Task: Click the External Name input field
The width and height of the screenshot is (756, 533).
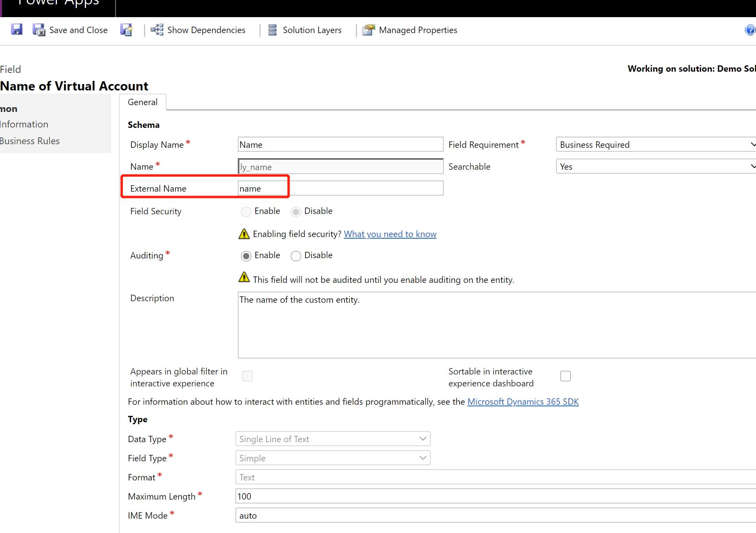Action: pos(341,188)
